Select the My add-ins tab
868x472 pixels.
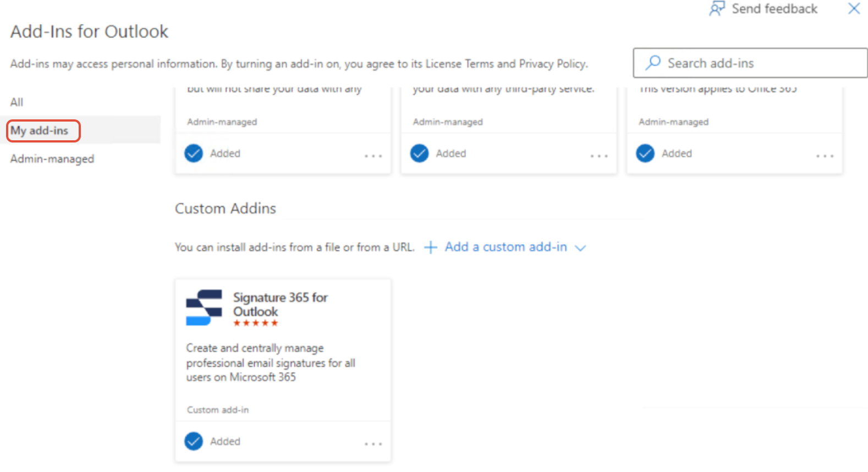pos(40,130)
